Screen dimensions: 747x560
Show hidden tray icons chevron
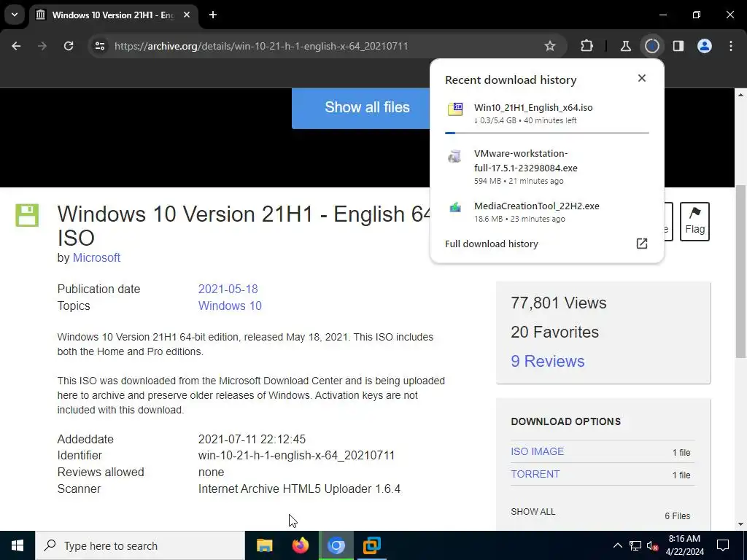[617, 545]
